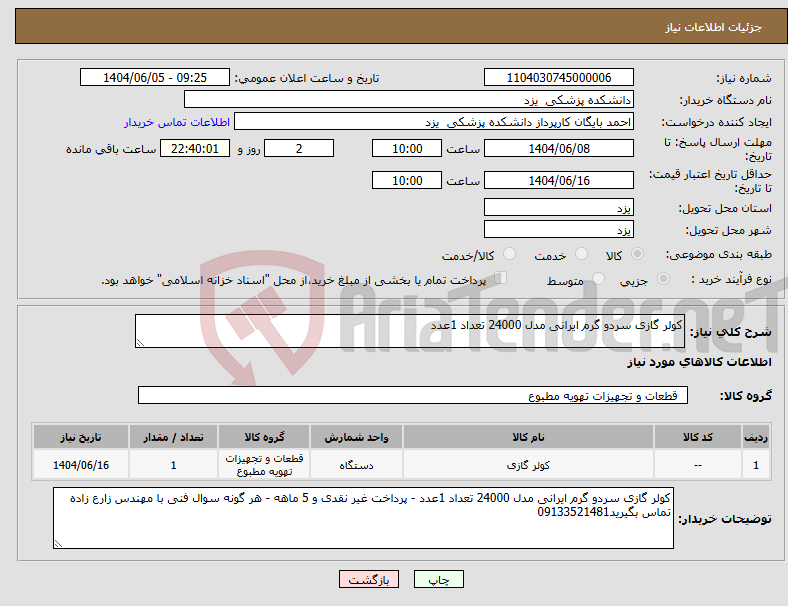Click the announcement date field 1404/06/05 - 09:25
The height and width of the screenshot is (606, 788).
155,77
